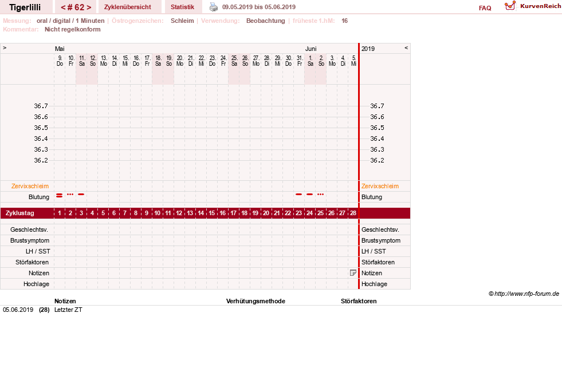Click the left Geschlechtsv. label

(29, 229)
